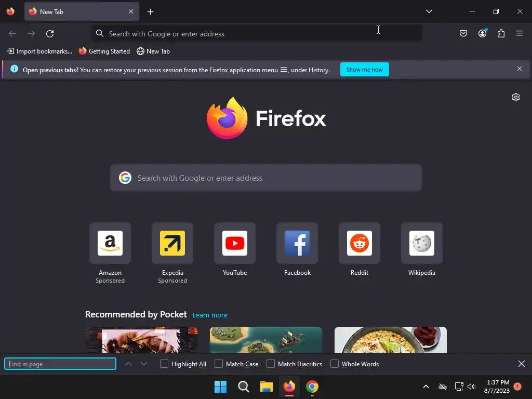Switch to Chrome on the taskbar
The width and height of the screenshot is (532, 399).
point(312,387)
